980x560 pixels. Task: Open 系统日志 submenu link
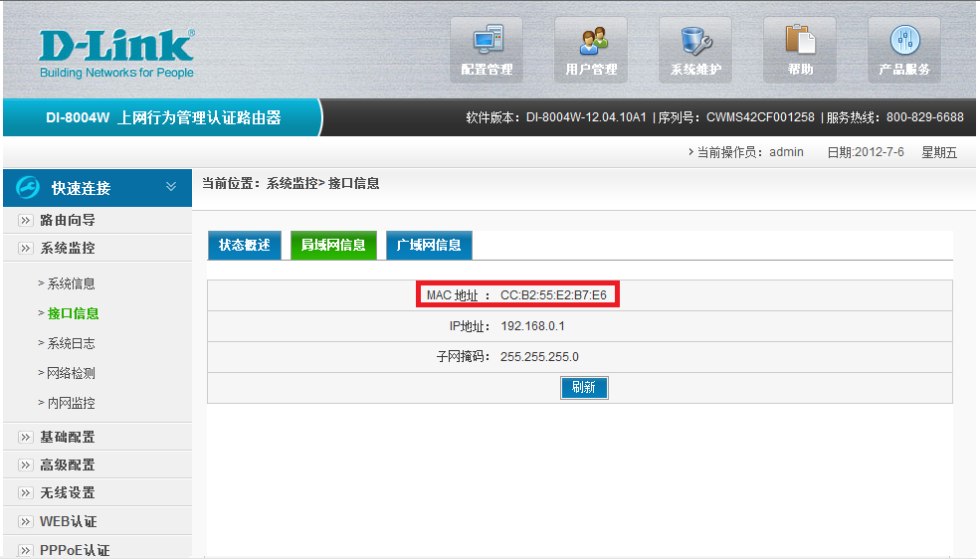tap(71, 344)
